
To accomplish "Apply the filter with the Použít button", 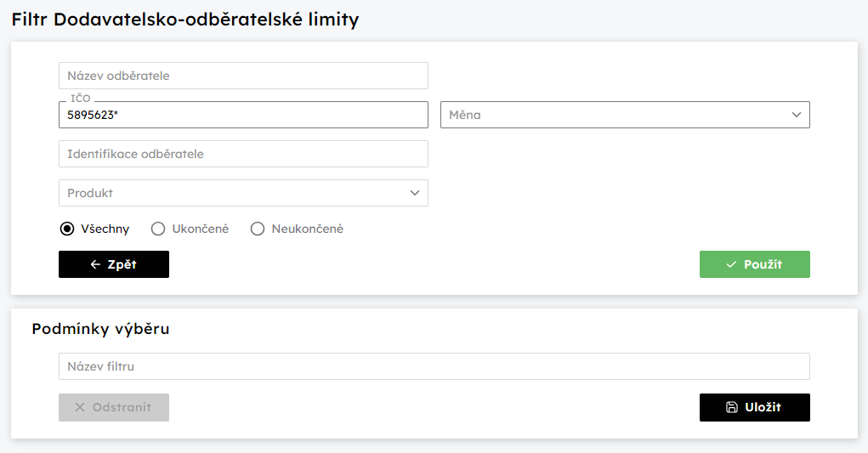I will pyautogui.click(x=755, y=264).
